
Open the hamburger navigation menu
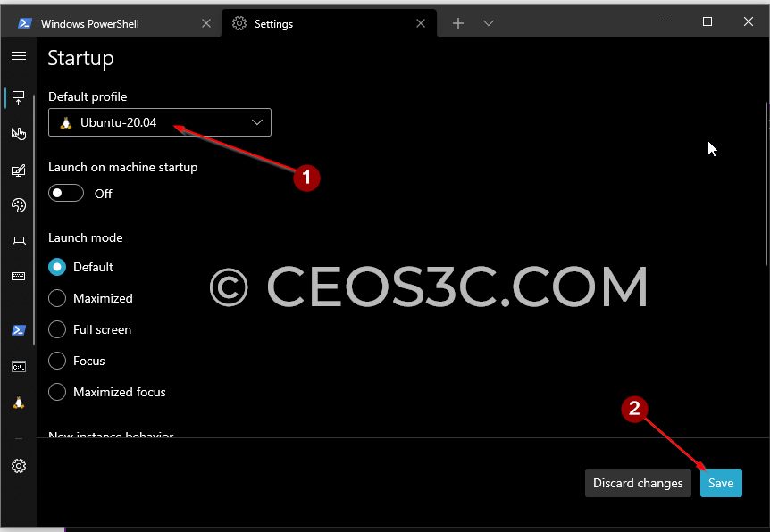(19, 56)
